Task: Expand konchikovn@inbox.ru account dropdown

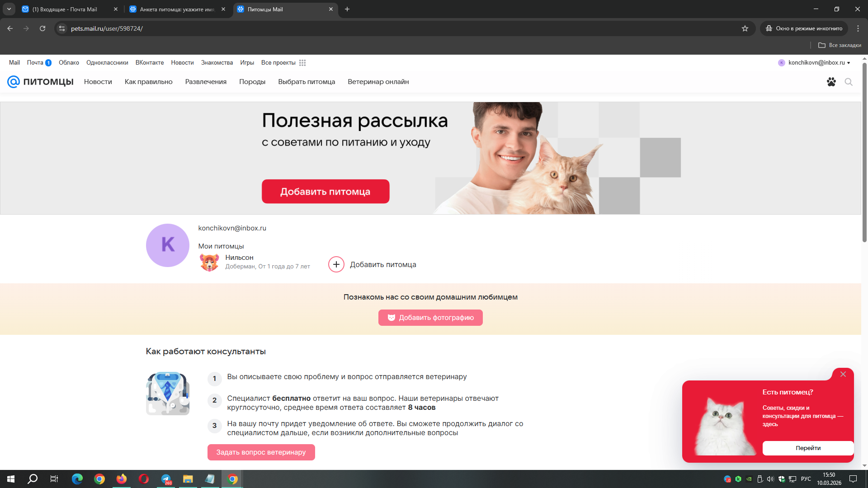Action: tap(814, 63)
